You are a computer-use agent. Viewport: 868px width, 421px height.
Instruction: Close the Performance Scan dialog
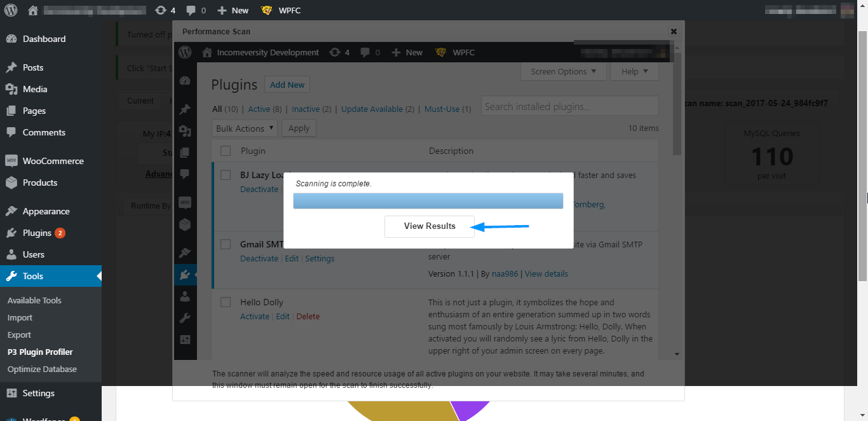(x=674, y=31)
